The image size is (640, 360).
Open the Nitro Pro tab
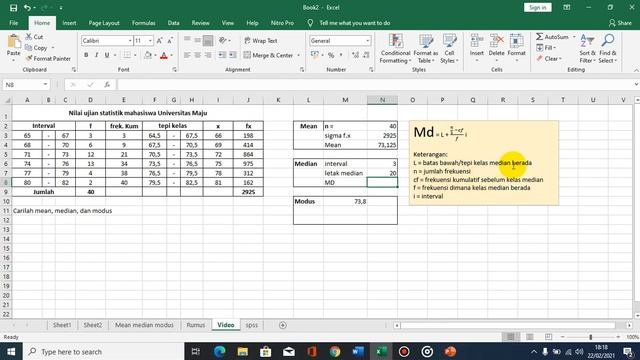point(282,23)
